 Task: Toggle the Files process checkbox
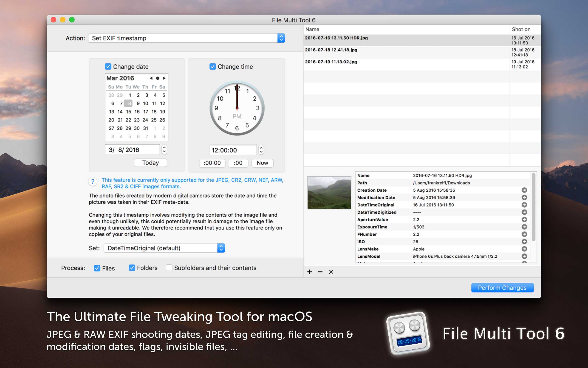tap(97, 268)
